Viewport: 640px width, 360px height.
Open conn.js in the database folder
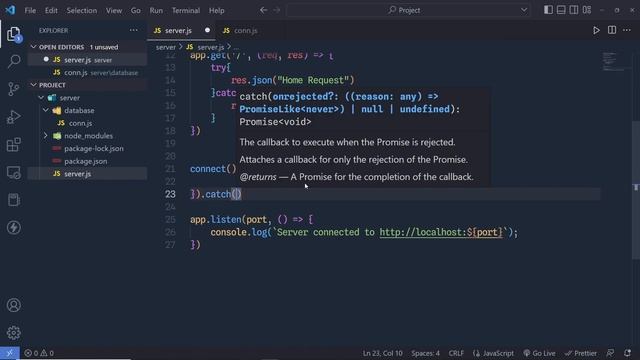click(x=87, y=123)
